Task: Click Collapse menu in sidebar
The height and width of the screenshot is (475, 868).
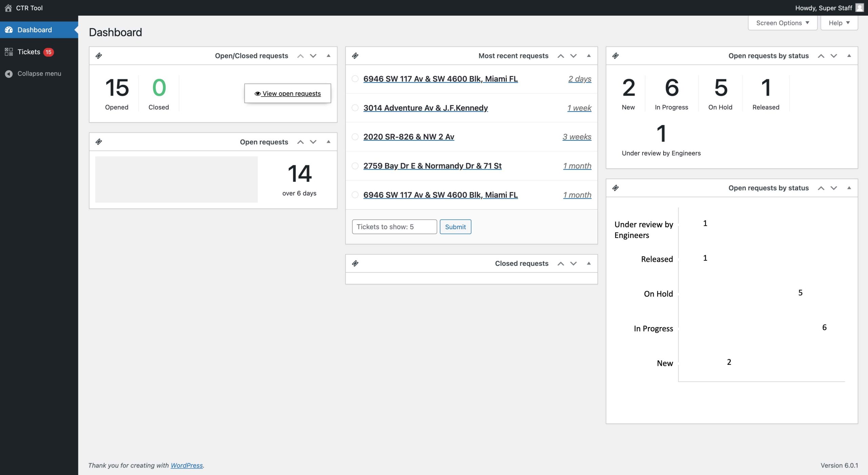Action: point(39,74)
